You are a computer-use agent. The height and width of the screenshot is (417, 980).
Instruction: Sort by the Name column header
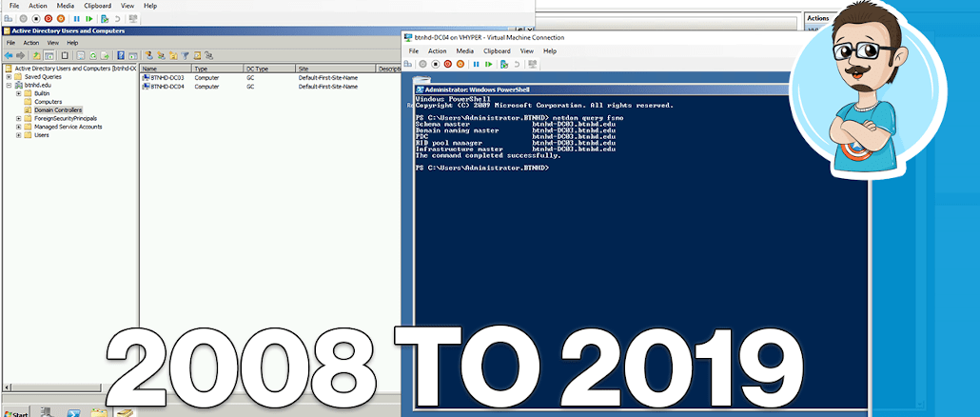point(166,69)
